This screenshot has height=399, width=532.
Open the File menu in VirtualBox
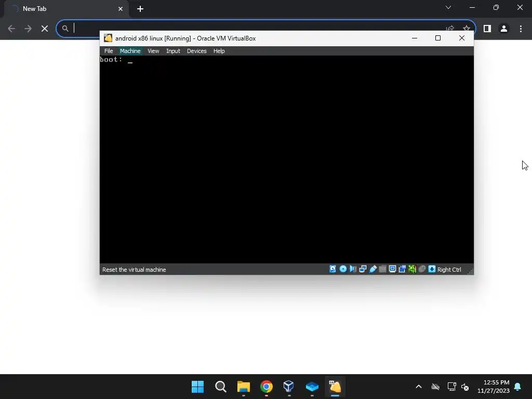109,51
